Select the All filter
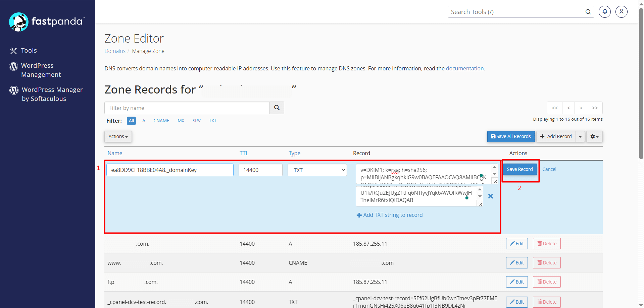 click(x=132, y=121)
